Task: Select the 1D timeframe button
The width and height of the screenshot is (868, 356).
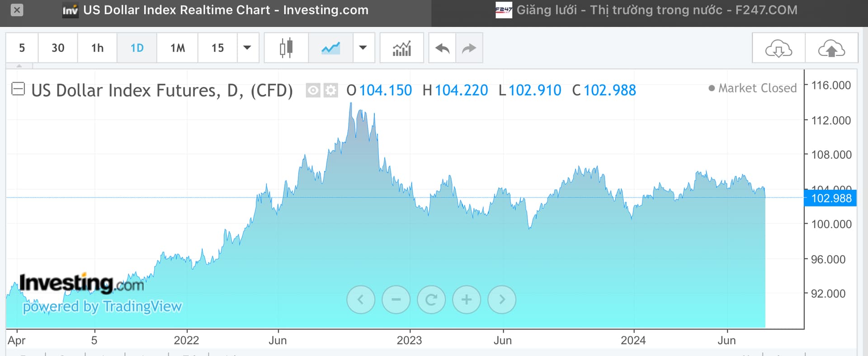Action: click(137, 48)
